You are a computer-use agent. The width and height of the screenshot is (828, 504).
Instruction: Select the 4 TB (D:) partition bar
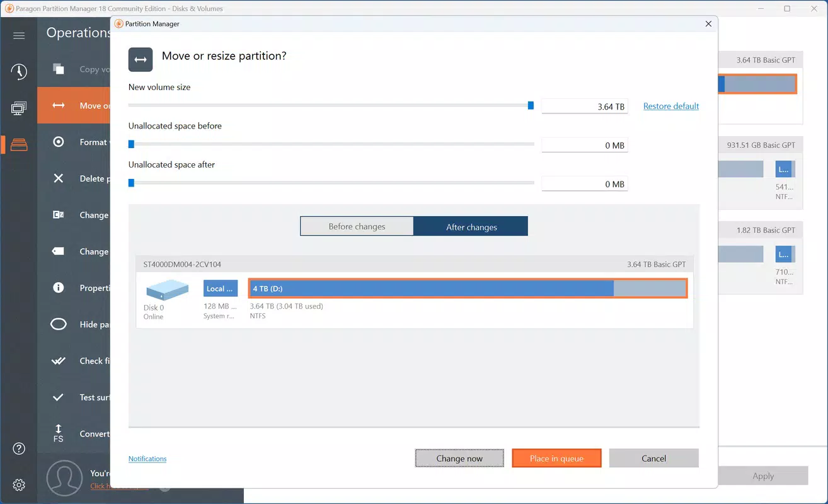tap(468, 289)
